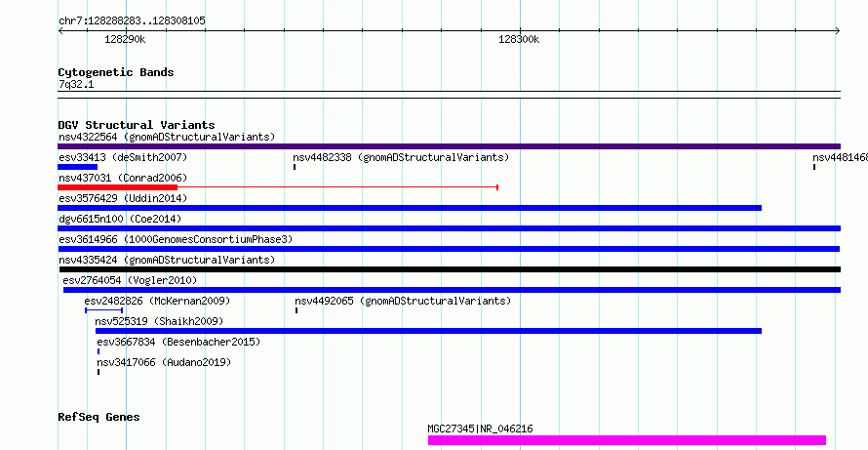Open the truncated nsv4481468 label at right edge
The width and height of the screenshot is (868, 450).
[840, 157]
